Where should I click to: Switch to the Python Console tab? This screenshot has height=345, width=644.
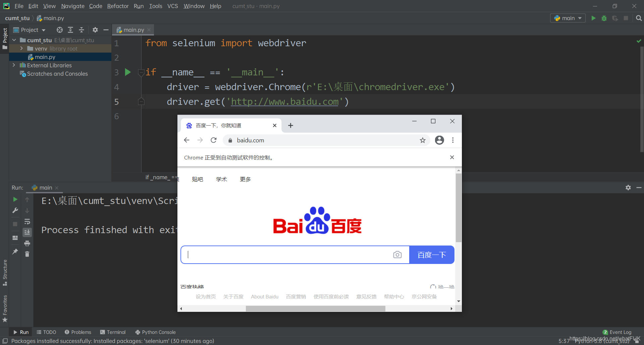pyautogui.click(x=155, y=332)
